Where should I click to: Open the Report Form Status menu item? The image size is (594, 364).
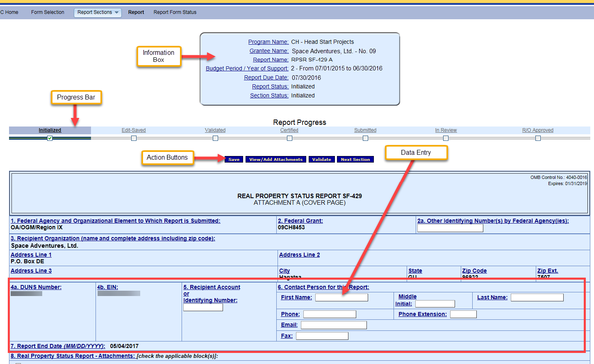coord(175,12)
